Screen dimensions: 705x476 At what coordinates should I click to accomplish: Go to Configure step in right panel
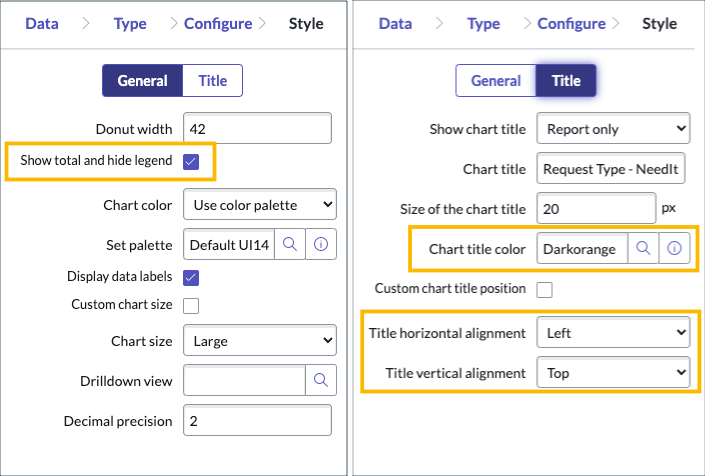click(571, 23)
